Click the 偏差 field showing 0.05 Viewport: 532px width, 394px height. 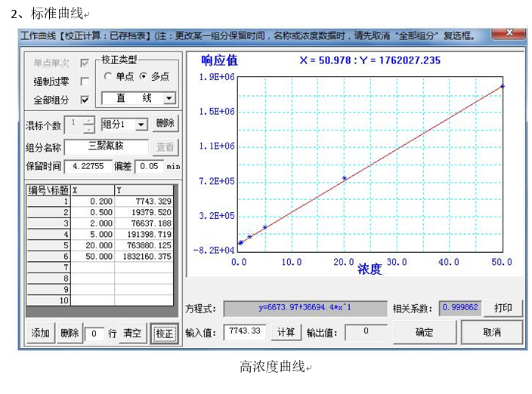[149, 166]
